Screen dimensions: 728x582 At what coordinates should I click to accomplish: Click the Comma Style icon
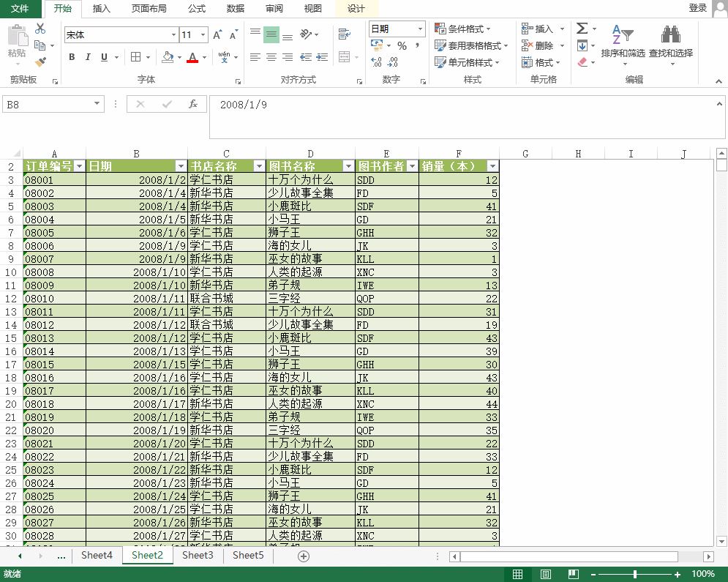tap(417, 45)
